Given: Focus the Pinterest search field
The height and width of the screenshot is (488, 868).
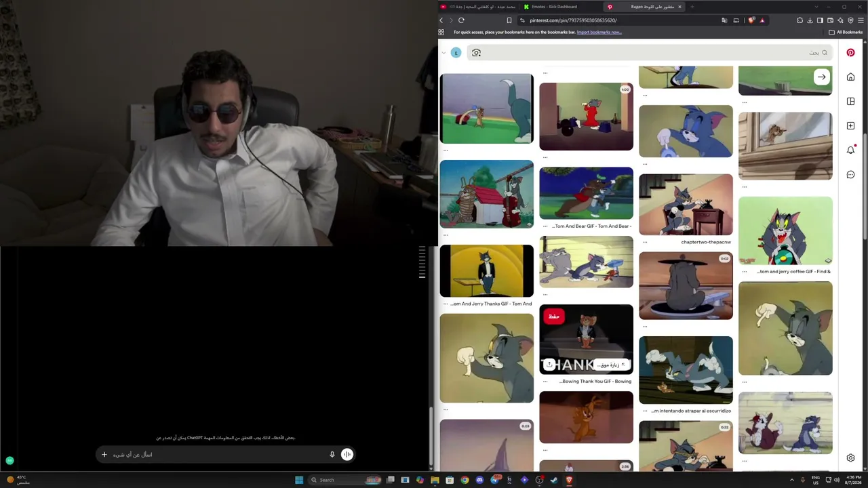Looking at the screenshot, I should 650,53.
